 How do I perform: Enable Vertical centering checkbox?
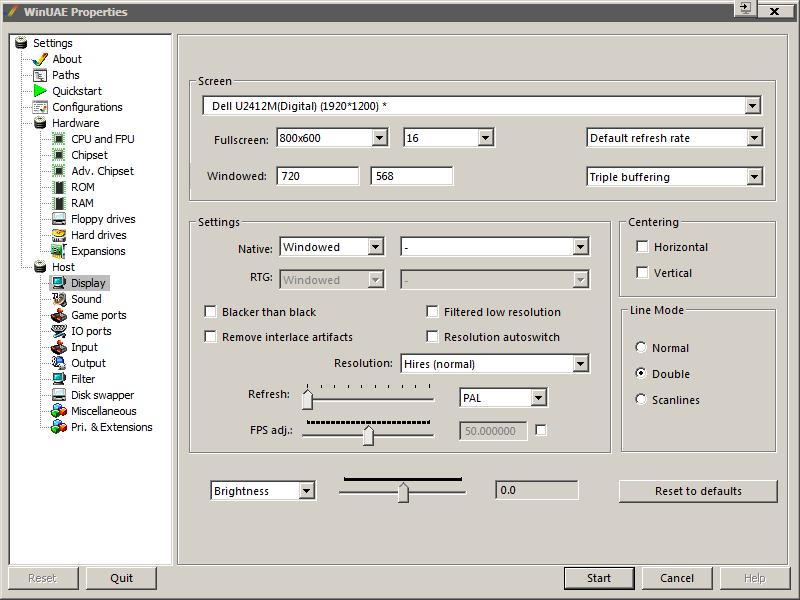(642, 273)
